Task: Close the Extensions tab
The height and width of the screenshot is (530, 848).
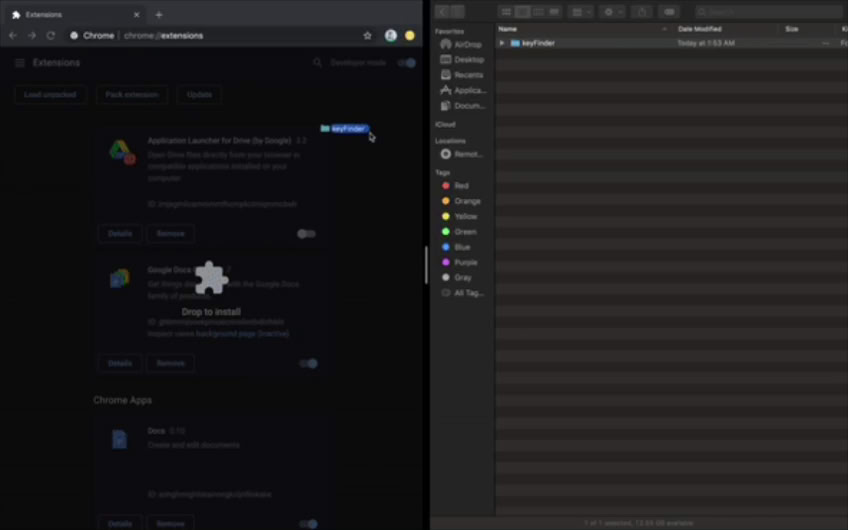Action: coord(136,15)
